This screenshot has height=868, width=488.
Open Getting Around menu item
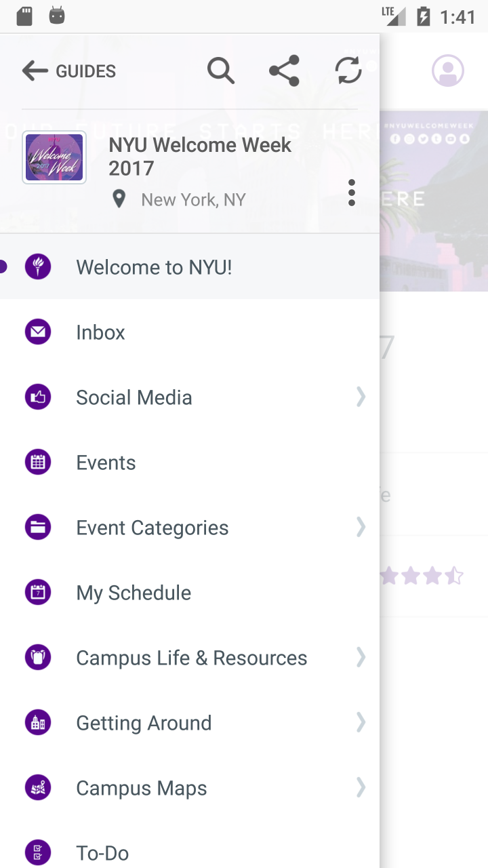pos(190,722)
